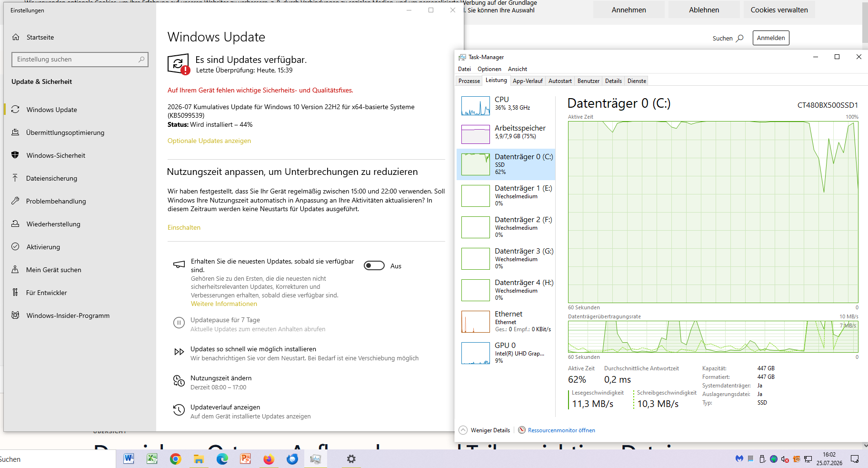Click the Optionale Updates anzeigen link
The height and width of the screenshot is (468, 868).
pyautogui.click(x=209, y=141)
